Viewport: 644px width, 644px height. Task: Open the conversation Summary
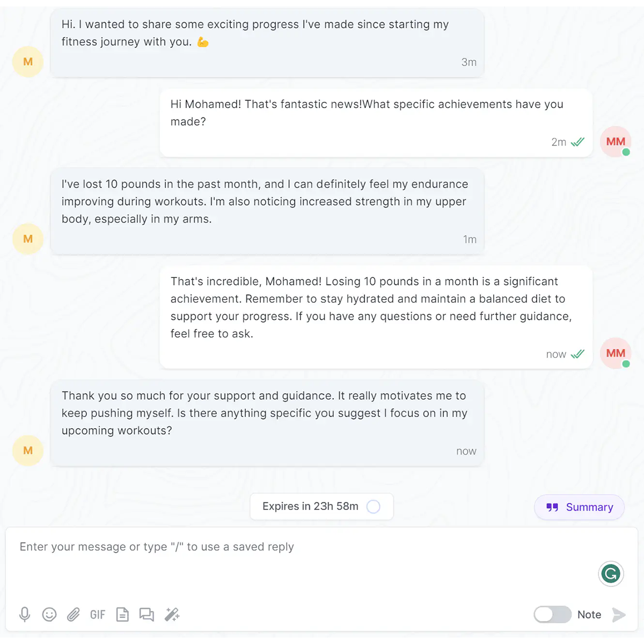tap(579, 507)
